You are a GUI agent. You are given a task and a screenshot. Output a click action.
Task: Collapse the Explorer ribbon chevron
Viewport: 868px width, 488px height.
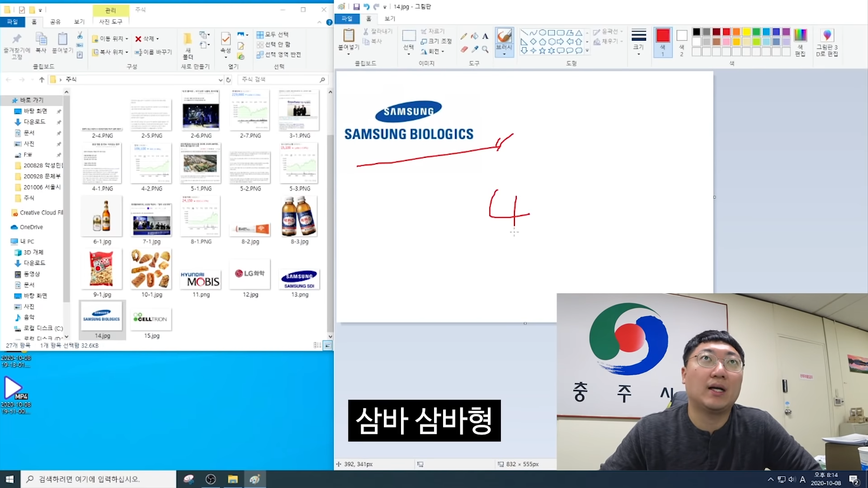pyautogui.click(x=320, y=22)
